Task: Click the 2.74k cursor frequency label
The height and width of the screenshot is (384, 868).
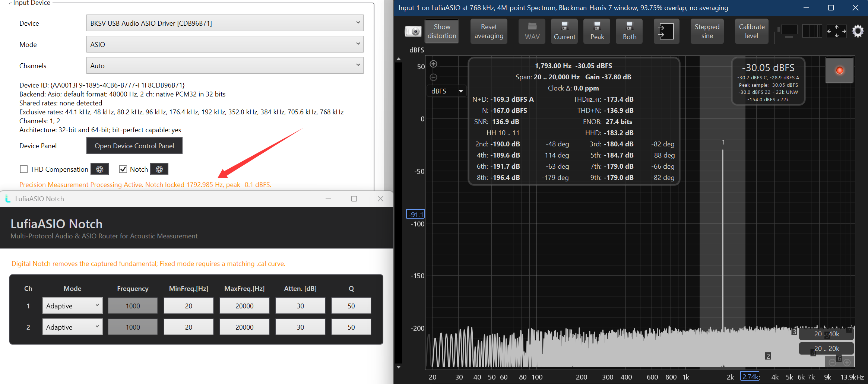Action: pyautogui.click(x=750, y=377)
